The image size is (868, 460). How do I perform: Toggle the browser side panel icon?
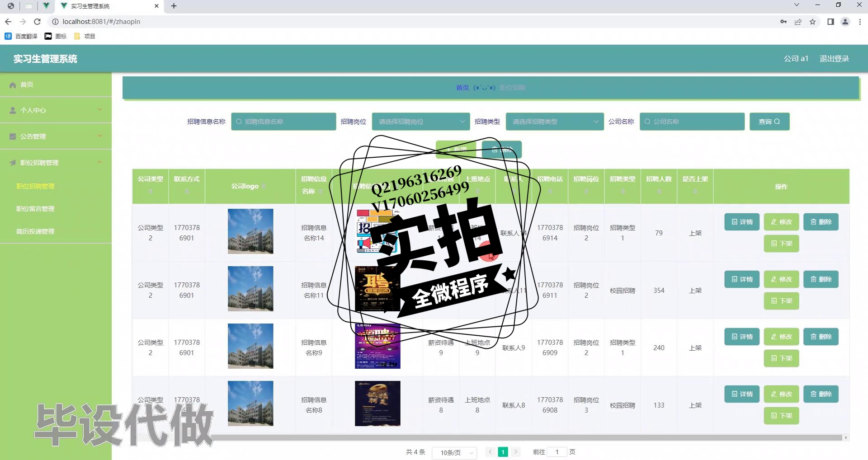tap(830, 22)
